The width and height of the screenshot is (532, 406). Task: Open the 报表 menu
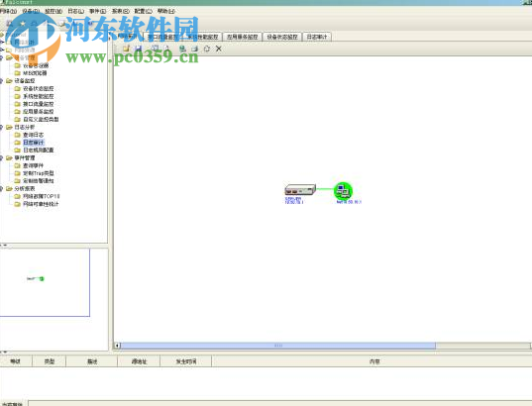[x=121, y=11]
